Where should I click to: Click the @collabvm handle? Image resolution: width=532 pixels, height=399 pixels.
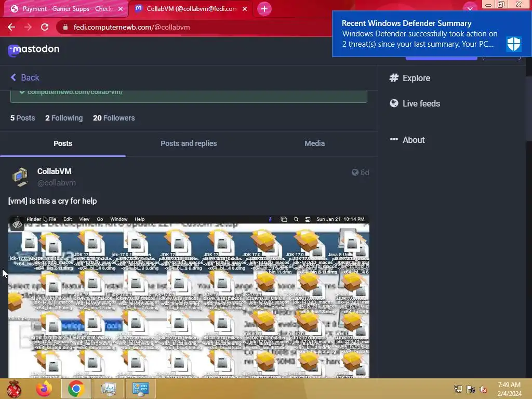[x=57, y=183]
